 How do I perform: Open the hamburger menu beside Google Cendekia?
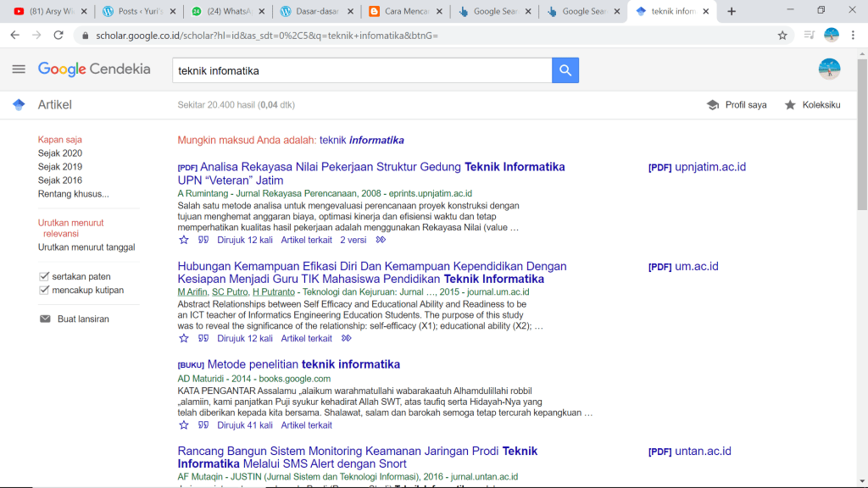pyautogui.click(x=19, y=69)
